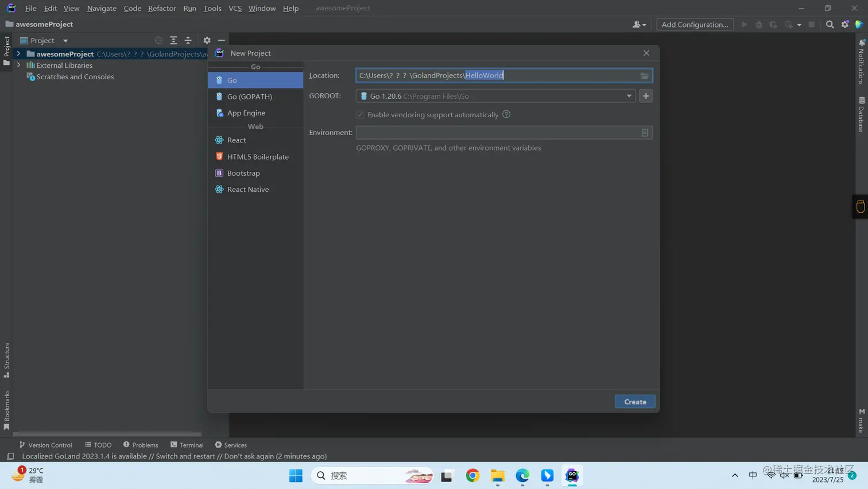
Task: Click the taskbar search box
Action: click(372, 476)
